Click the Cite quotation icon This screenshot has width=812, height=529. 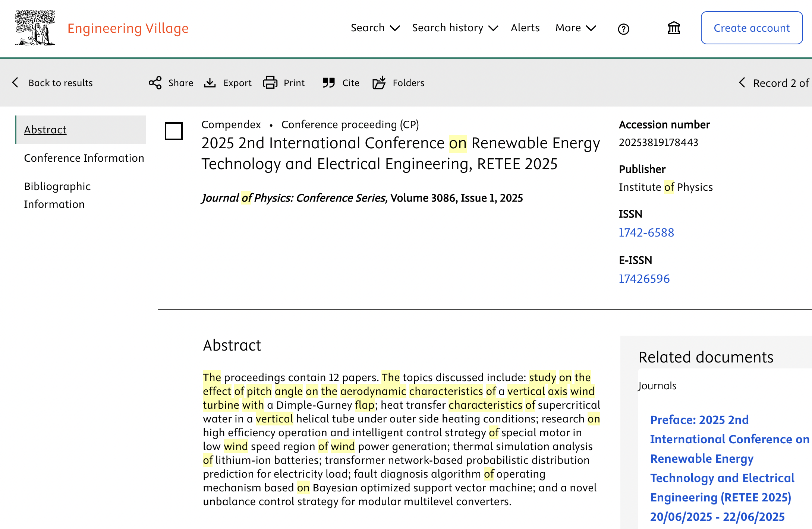328,83
